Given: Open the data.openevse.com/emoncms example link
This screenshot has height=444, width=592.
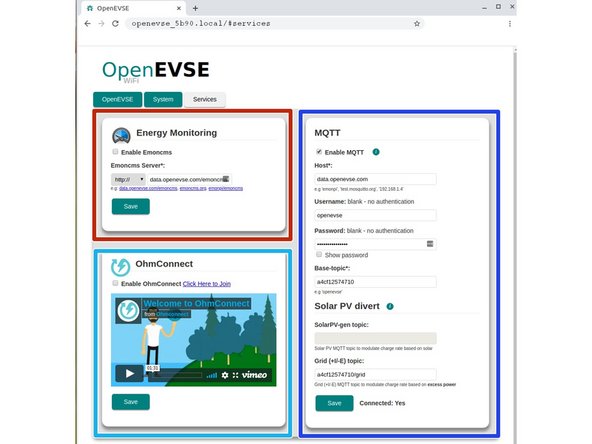Looking at the screenshot, I should (x=148, y=188).
